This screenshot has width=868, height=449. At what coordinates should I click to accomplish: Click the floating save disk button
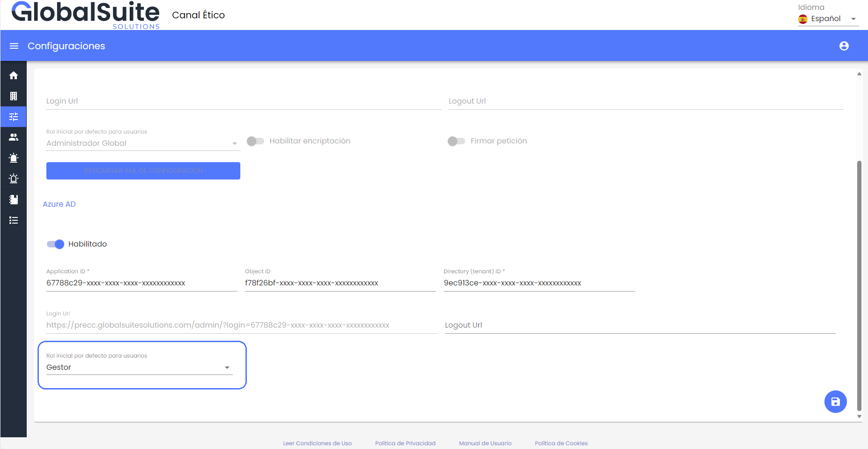(835, 402)
